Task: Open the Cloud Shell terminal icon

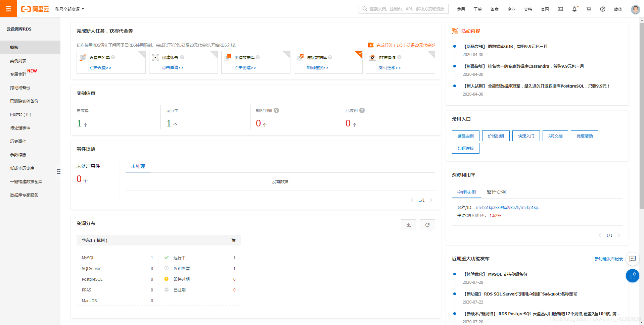Action: (x=560, y=9)
